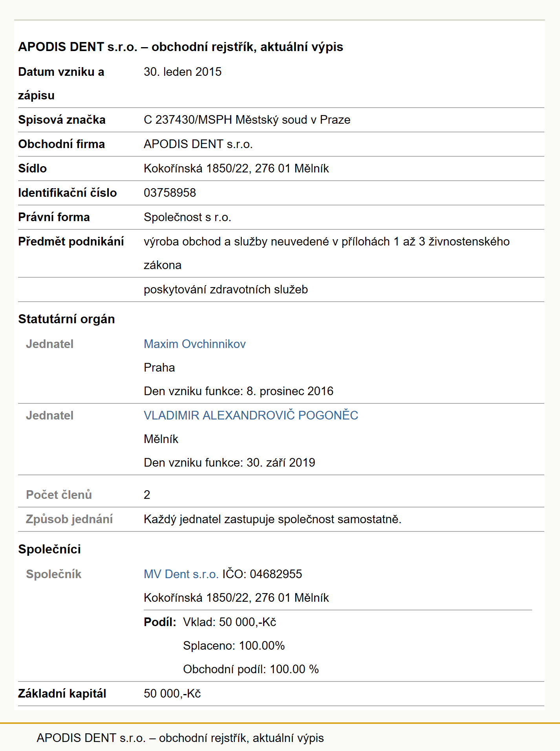Click the Způsob jednání description text
The image size is (560, 751).
(x=273, y=519)
